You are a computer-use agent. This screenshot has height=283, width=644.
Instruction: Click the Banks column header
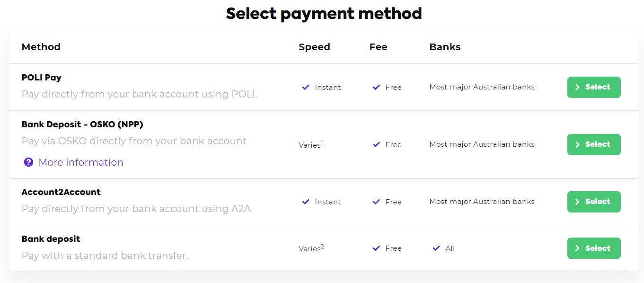[x=445, y=47]
